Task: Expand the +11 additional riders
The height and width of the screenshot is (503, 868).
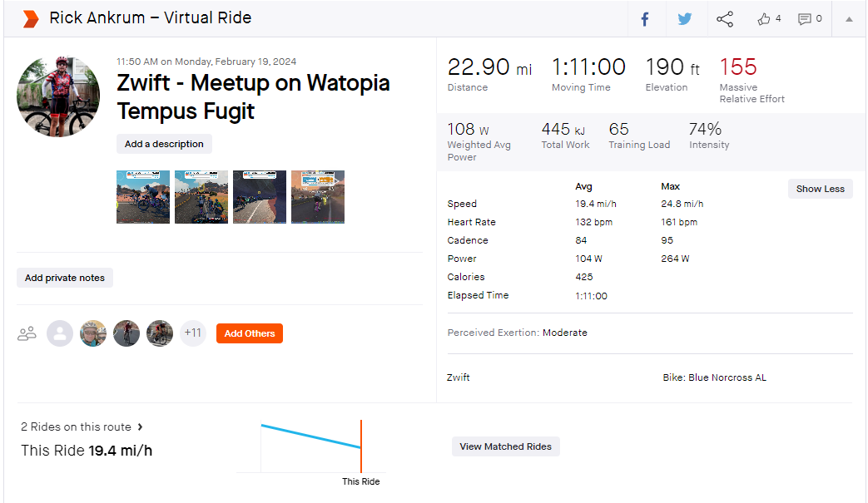Action: [192, 333]
